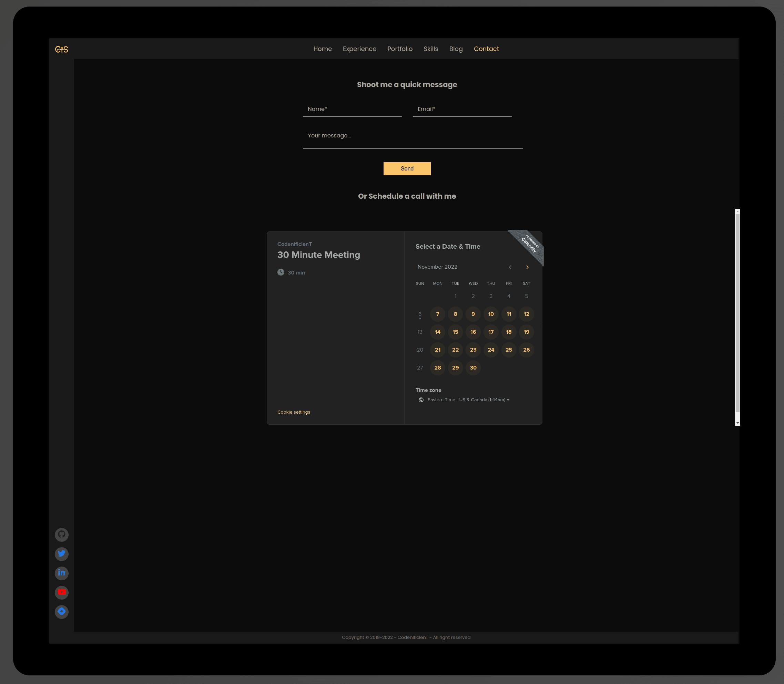Click the clock icon beside 30 min

pos(281,272)
